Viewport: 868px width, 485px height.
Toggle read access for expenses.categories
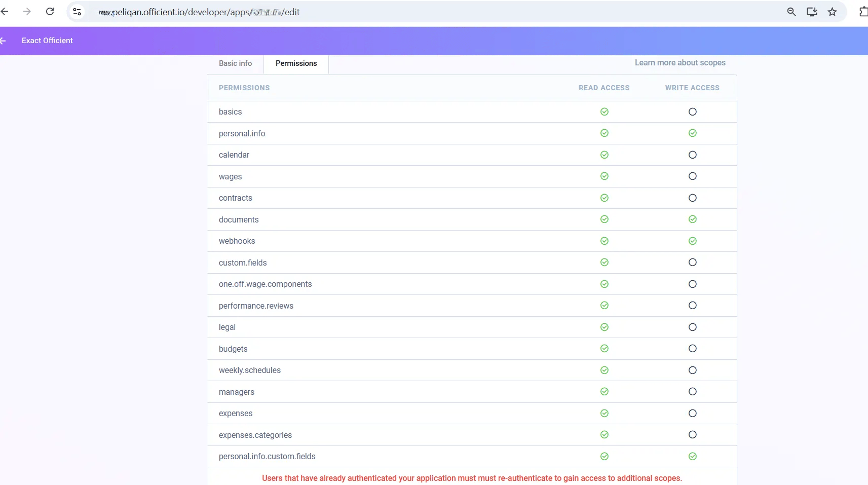click(x=604, y=435)
